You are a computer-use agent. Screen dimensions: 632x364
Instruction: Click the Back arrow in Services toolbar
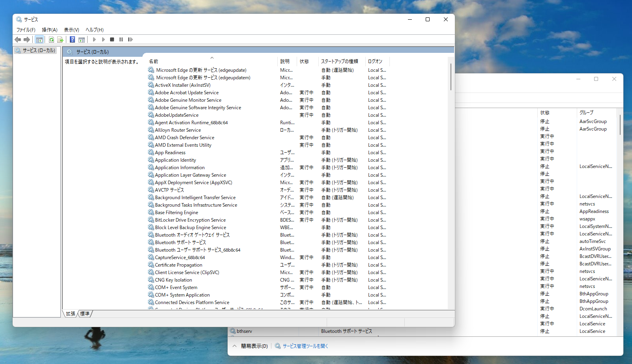tap(18, 39)
